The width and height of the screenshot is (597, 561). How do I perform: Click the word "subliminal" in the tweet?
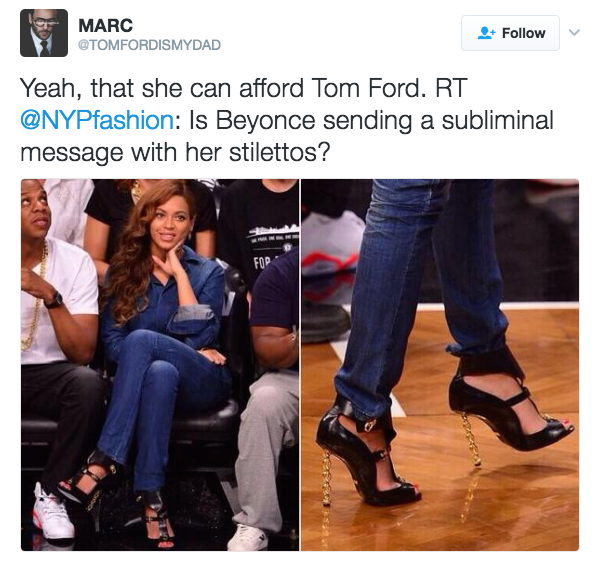tap(497, 120)
